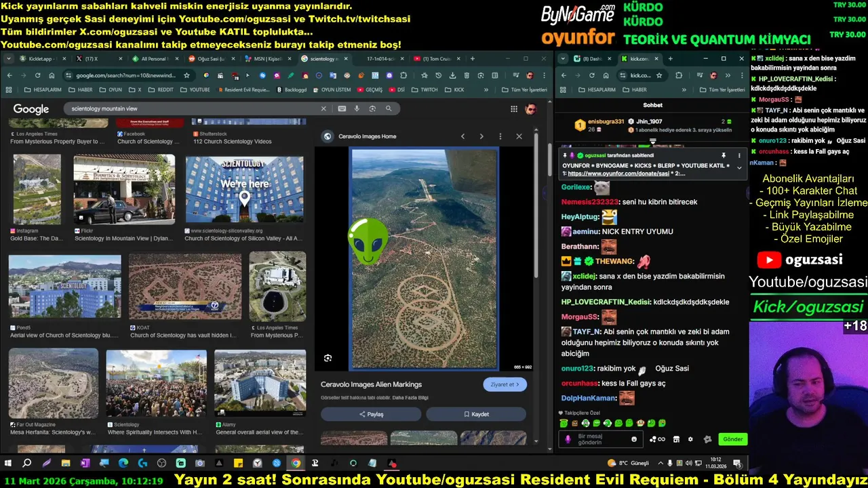The width and height of the screenshot is (868, 488).
Task: Open the pinned message three-dot options
Action: [739, 155]
